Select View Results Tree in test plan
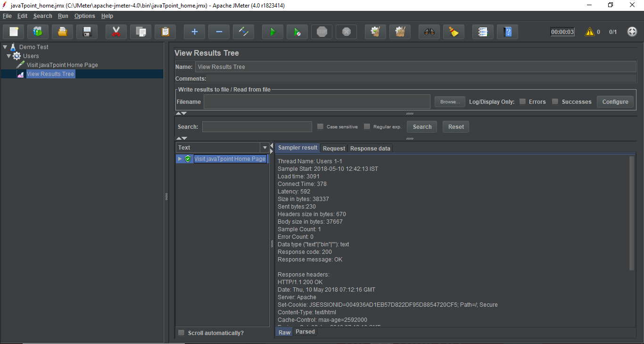644x344 pixels. coord(50,74)
